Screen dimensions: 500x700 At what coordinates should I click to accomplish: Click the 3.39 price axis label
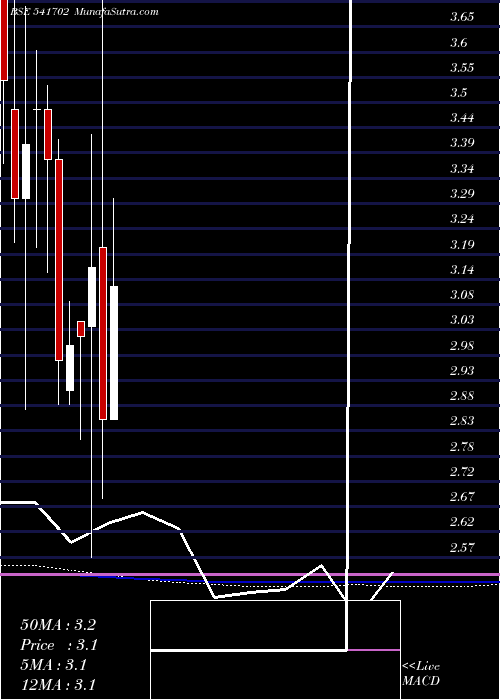point(462,143)
